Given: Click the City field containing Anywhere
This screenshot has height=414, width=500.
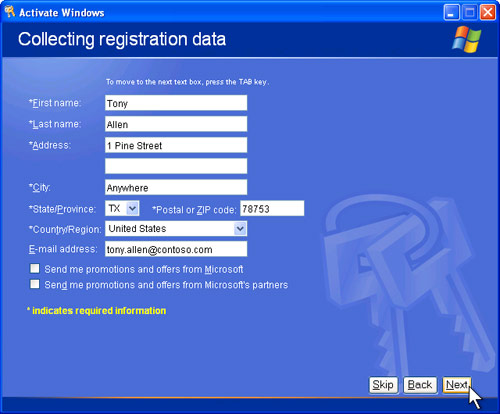Looking at the screenshot, I should tap(176, 187).
